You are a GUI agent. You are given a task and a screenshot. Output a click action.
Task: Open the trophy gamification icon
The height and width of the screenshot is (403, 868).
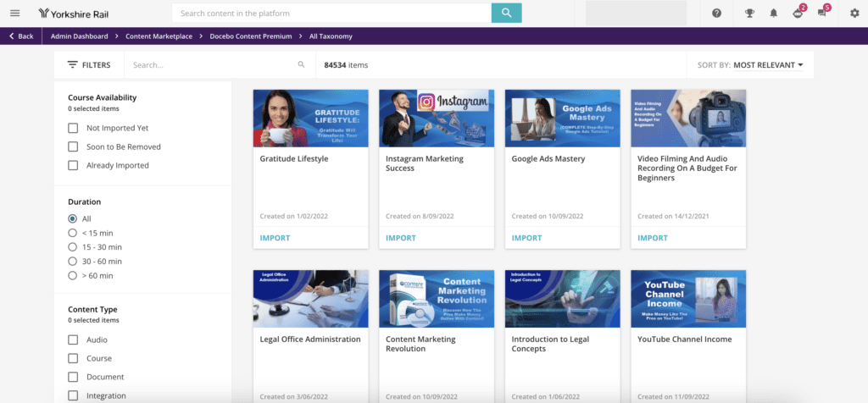pos(749,14)
